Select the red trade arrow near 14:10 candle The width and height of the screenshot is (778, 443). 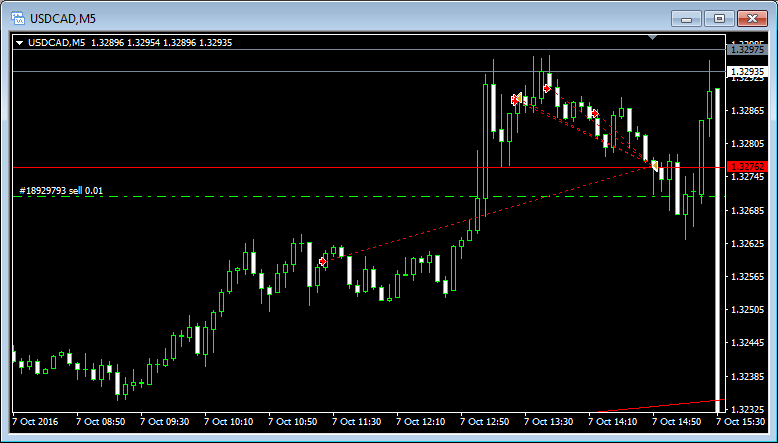pos(595,114)
